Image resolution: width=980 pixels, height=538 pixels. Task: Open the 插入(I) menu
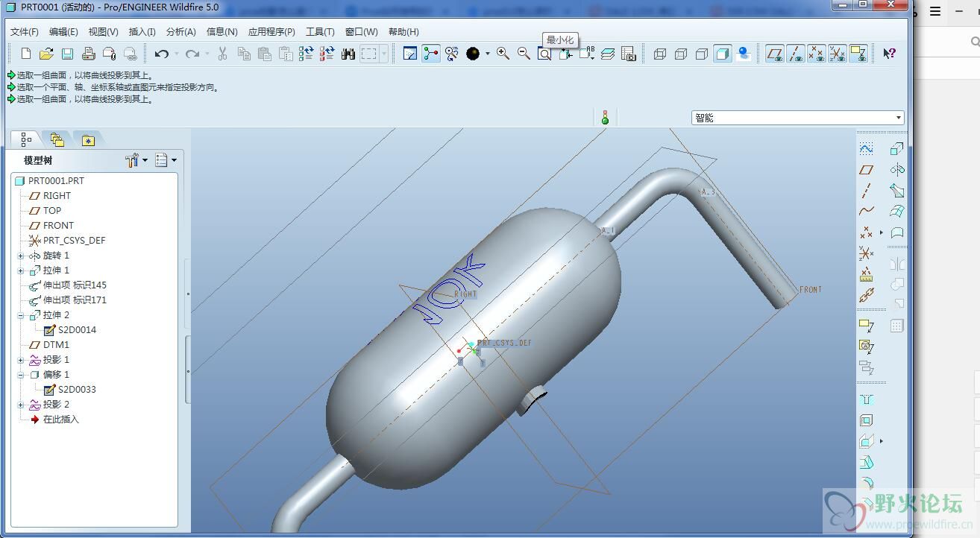tap(142, 32)
